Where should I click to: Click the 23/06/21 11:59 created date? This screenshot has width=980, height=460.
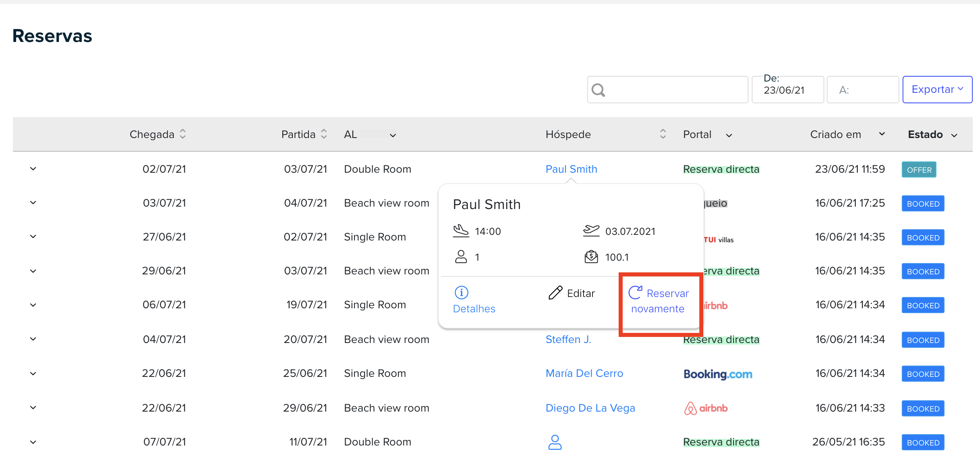pos(850,169)
